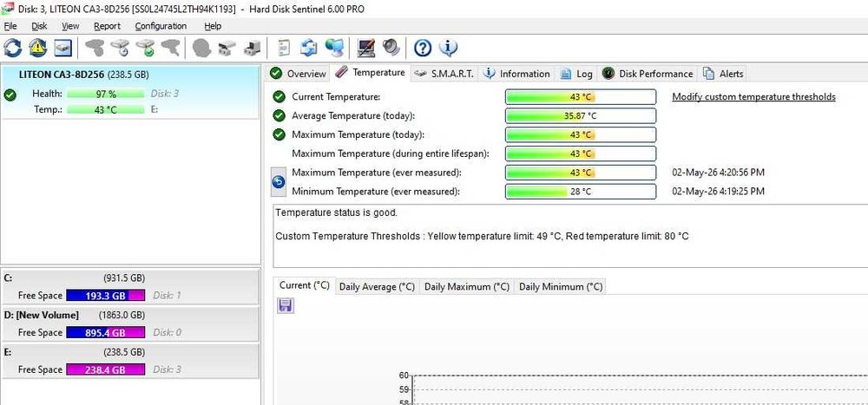Click the 238.4 GB free space bar
This screenshot has width=868, height=405.
coord(106,369)
